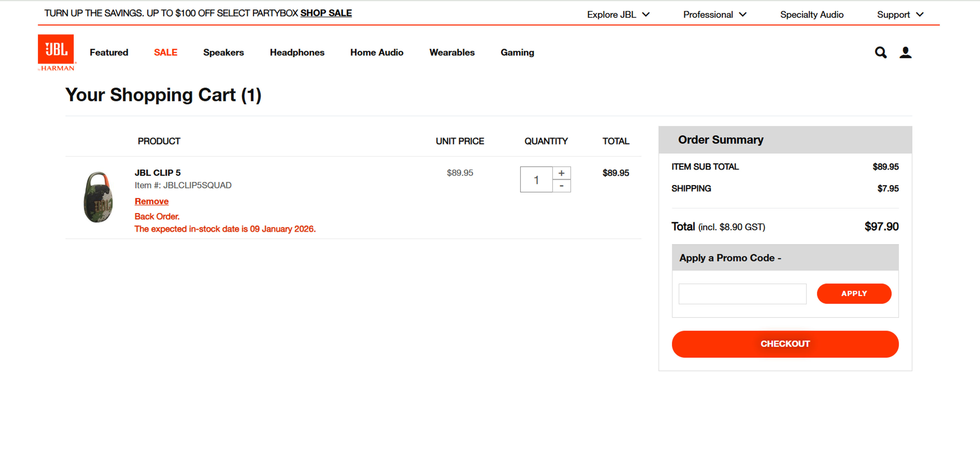The height and width of the screenshot is (470, 980).
Task: Click the SHIPPING $7.95 value
Action: [x=888, y=188]
